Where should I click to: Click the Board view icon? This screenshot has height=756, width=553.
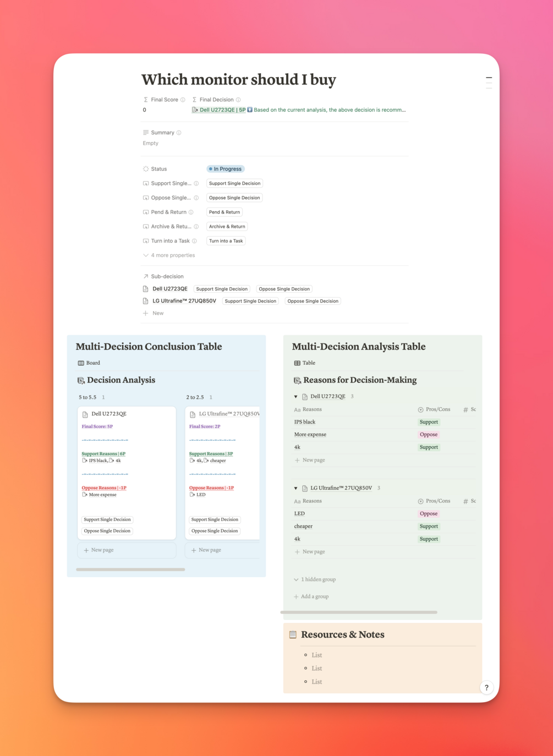[x=81, y=363]
